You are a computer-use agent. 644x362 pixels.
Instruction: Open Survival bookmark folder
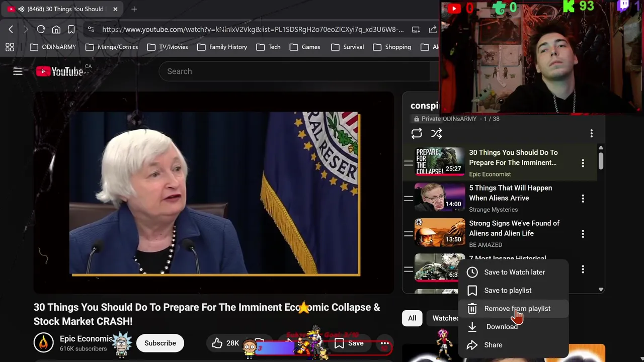[347, 47]
